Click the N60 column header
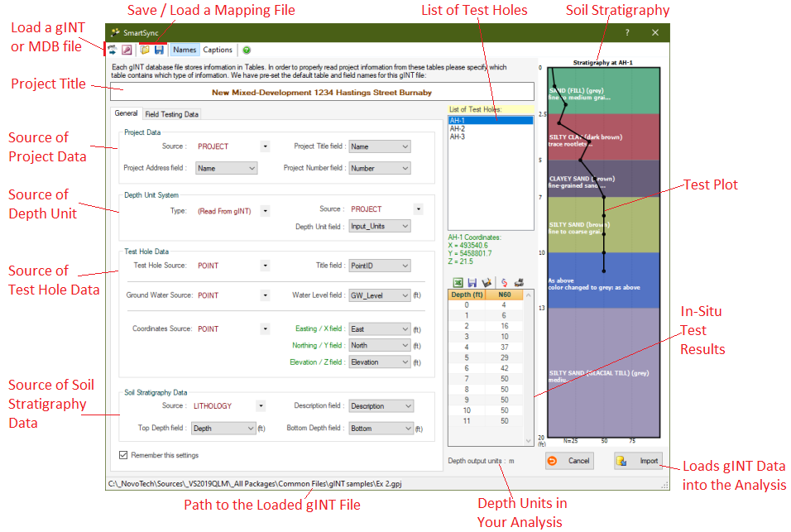Screen dimensions: 791x532 pyautogui.click(x=505, y=295)
